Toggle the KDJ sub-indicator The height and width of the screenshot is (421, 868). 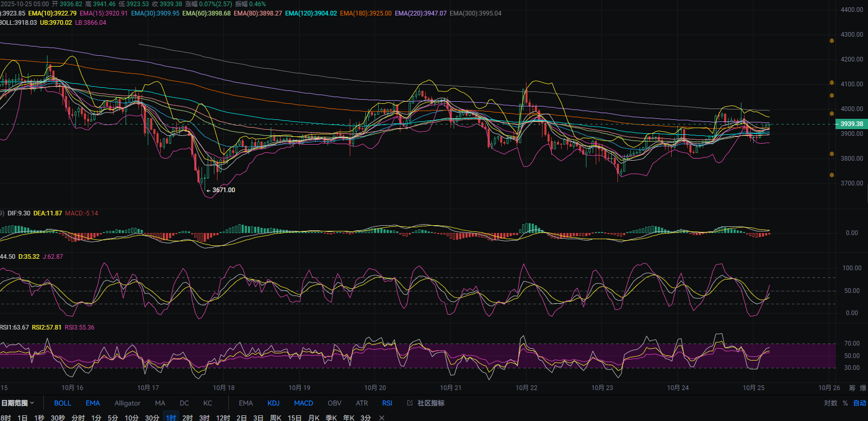[273, 403]
